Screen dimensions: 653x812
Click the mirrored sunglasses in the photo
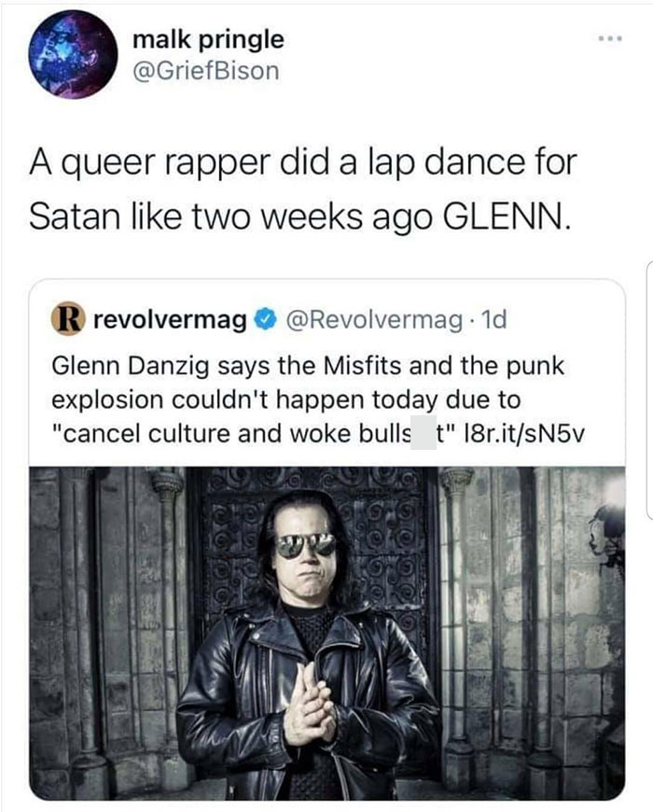(305, 545)
